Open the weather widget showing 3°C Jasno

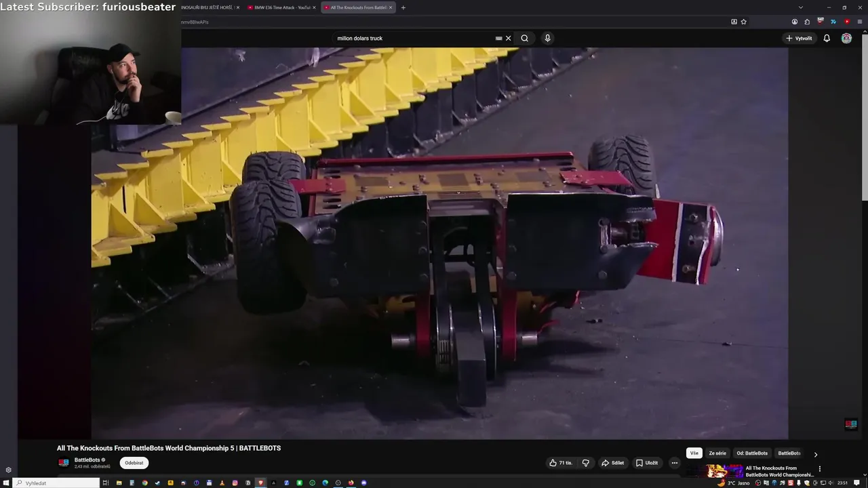click(x=734, y=483)
